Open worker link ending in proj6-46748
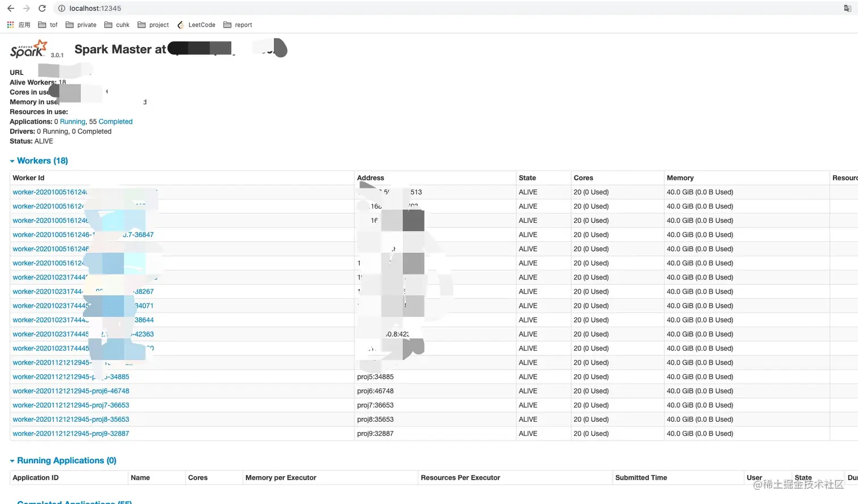The width and height of the screenshot is (858, 504). click(x=71, y=391)
